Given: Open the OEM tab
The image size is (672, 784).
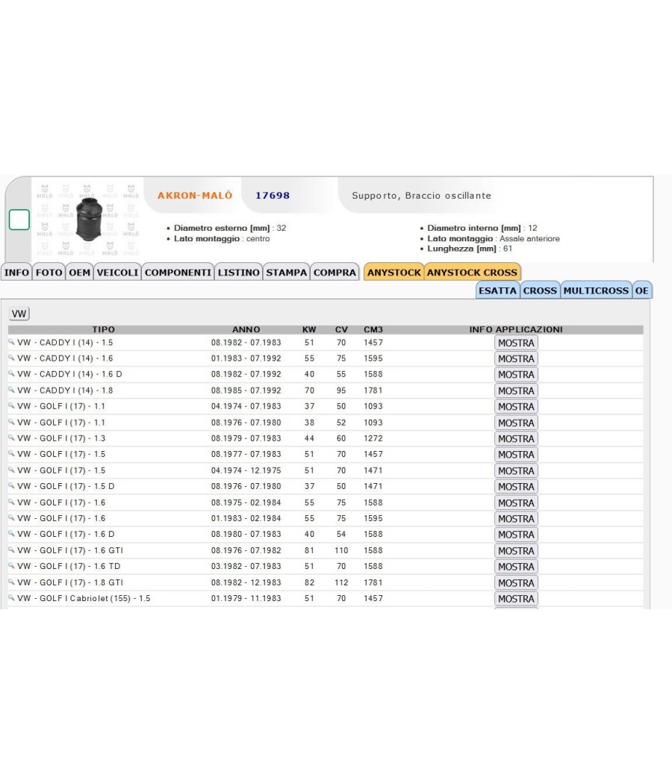Looking at the screenshot, I should (x=79, y=273).
